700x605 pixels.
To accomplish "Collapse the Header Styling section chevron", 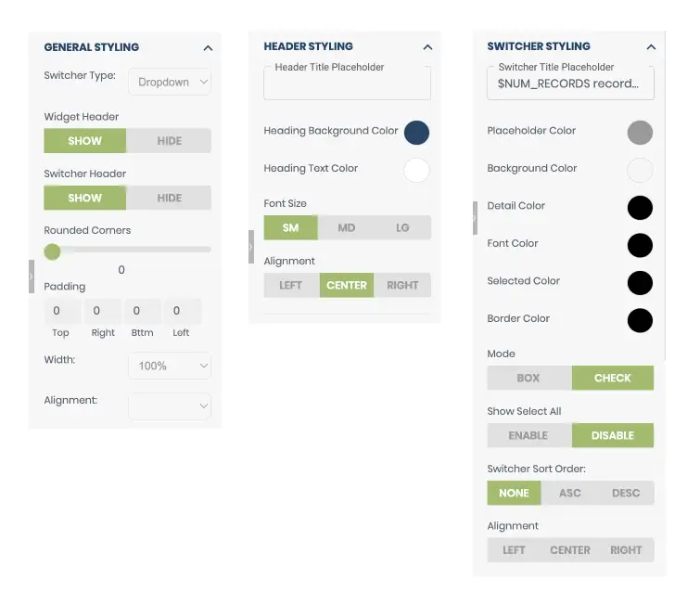I will click(x=427, y=47).
